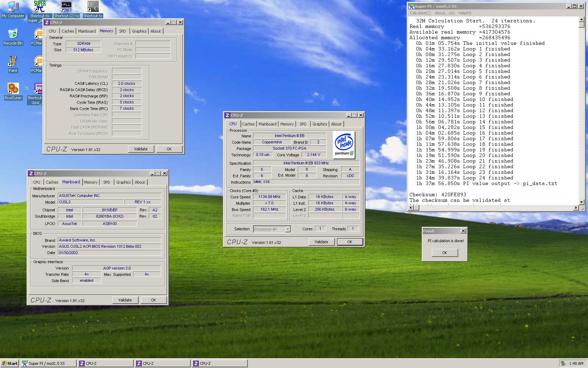Select Mainboard tab in the top CPU-Z window
Image resolution: width=588 pixels, height=368 pixels.
(87, 31)
